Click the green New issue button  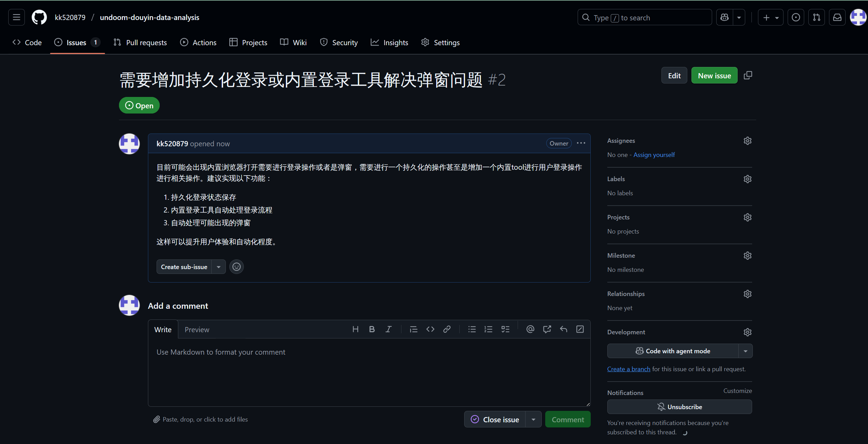(714, 76)
